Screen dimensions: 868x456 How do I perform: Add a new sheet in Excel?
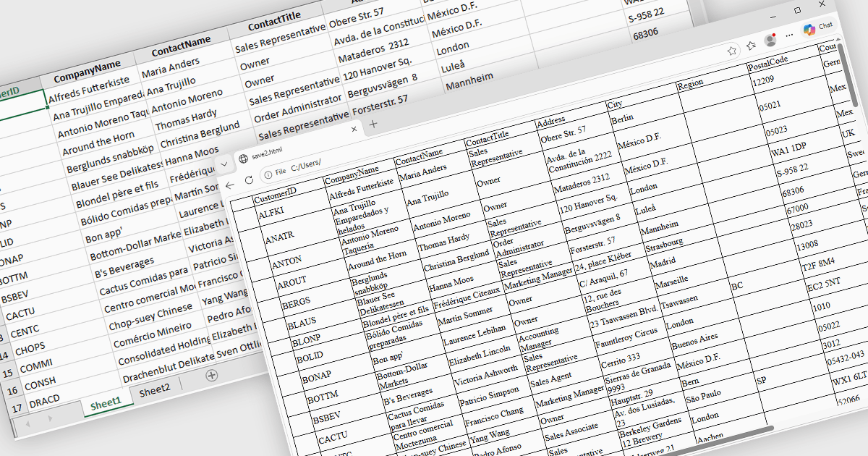point(211,375)
